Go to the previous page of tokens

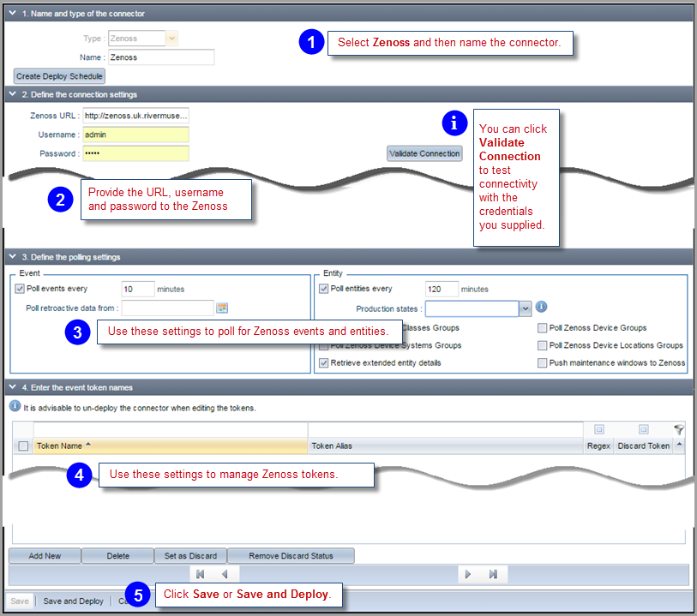[225, 574]
